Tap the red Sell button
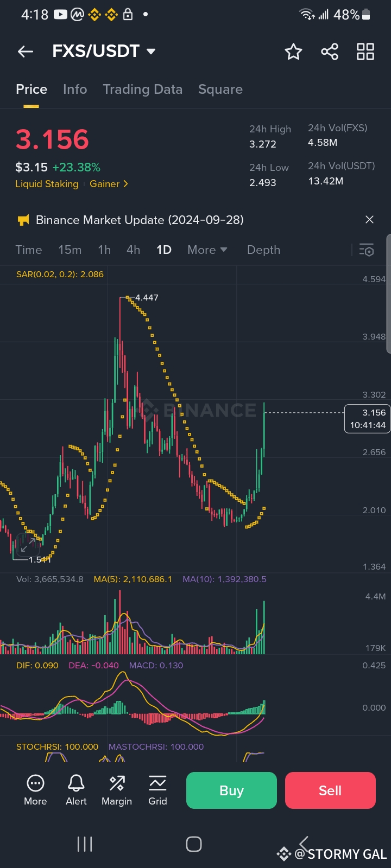This screenshot has width=391, height=868. click(330, 790)
